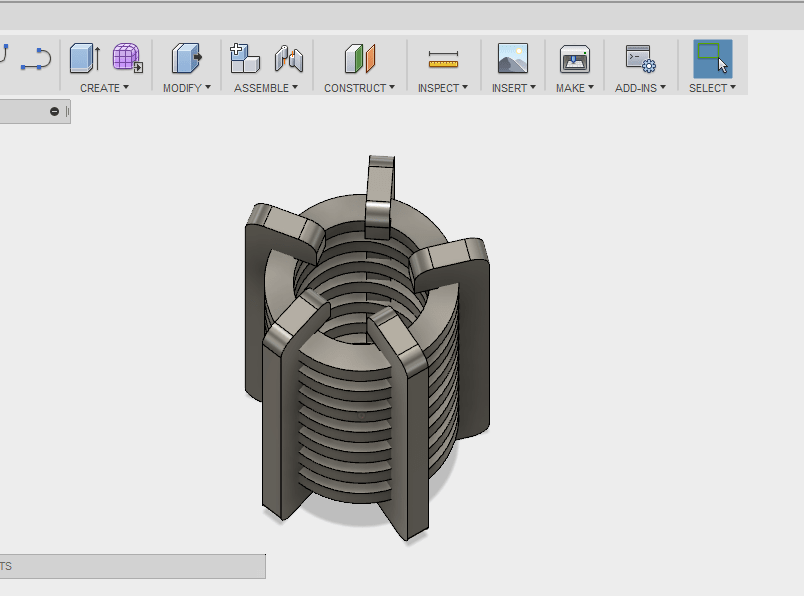
Task: Open the CONSTRUCT dropdown menu
Action: point(359,88)
